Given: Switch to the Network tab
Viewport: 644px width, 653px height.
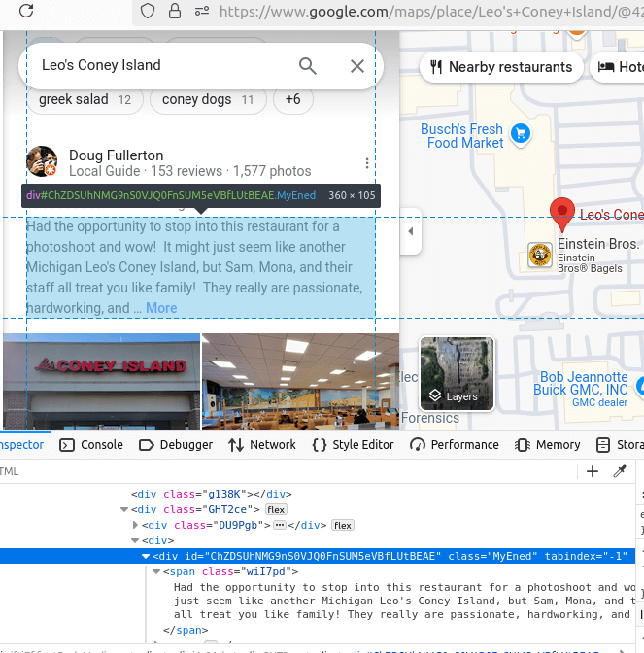Looking at the screenshot, I should pyautogui.click(x=262, y=445).
